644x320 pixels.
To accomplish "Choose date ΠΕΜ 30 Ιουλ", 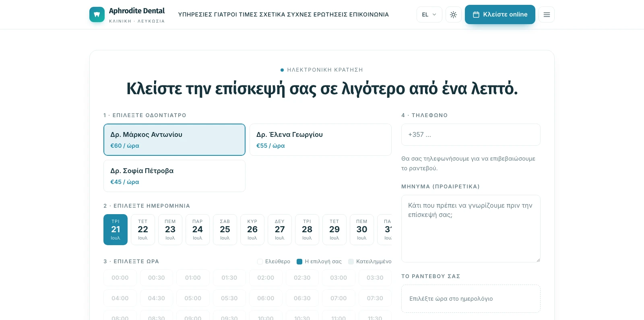I will [x=362, y=229].
